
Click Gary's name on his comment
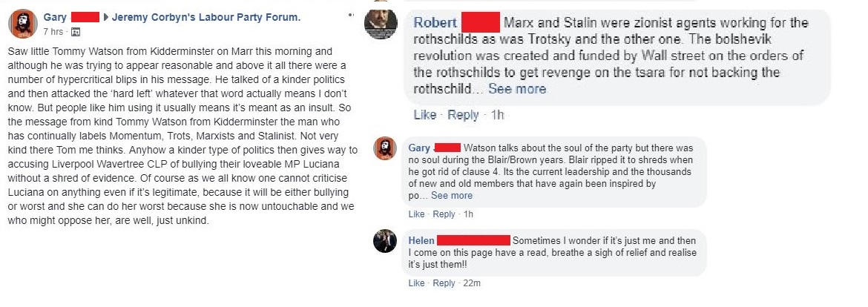point(419,148)
